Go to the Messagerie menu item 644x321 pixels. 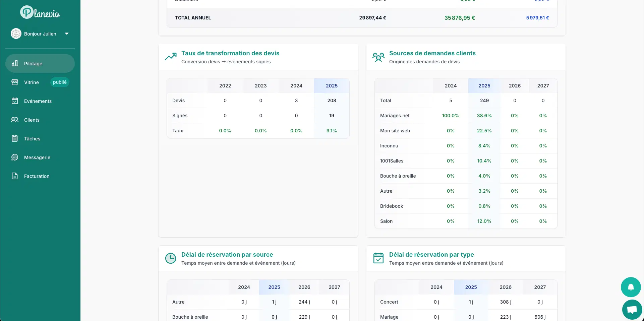pos(37,157)
